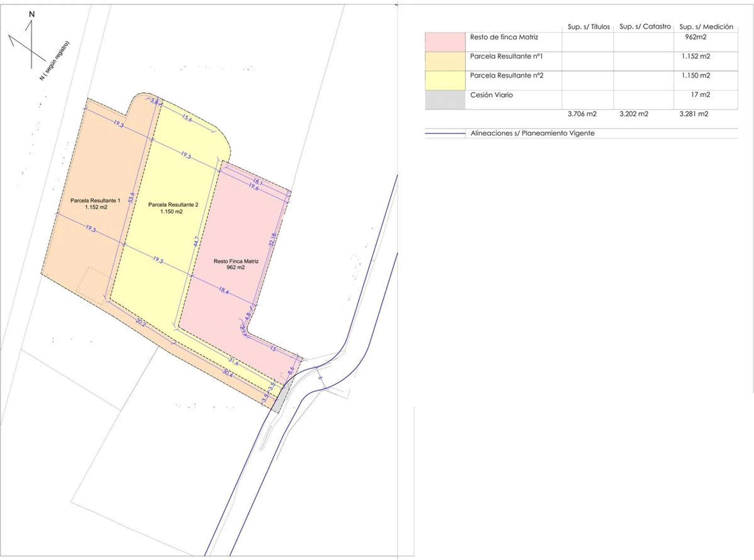The height and width of the screenshot is (560, 754).
Task: Click the blue Alineaciones legend line sample
Action: pos(445,133)
